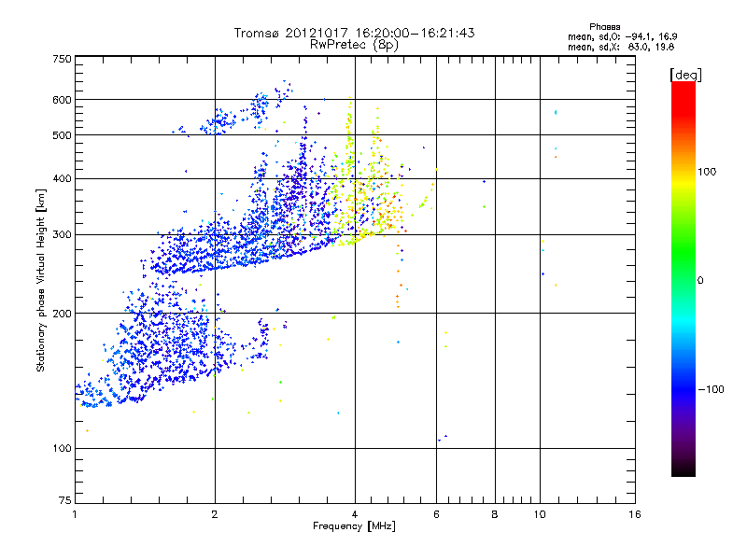
Task: Click the x-axis tick label '16'
Action: pyautogui.click(x=635, y=514)
